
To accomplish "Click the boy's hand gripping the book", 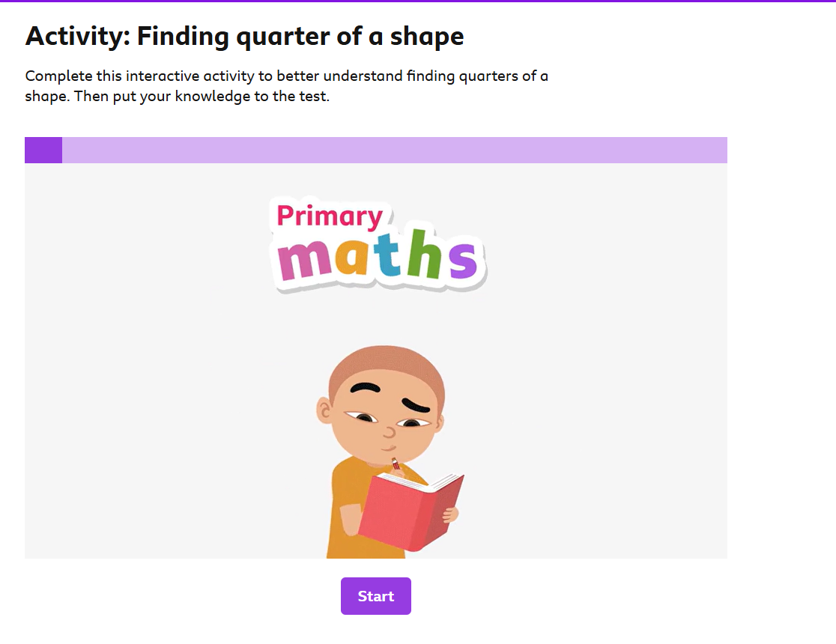I will [x=451, y=514].
